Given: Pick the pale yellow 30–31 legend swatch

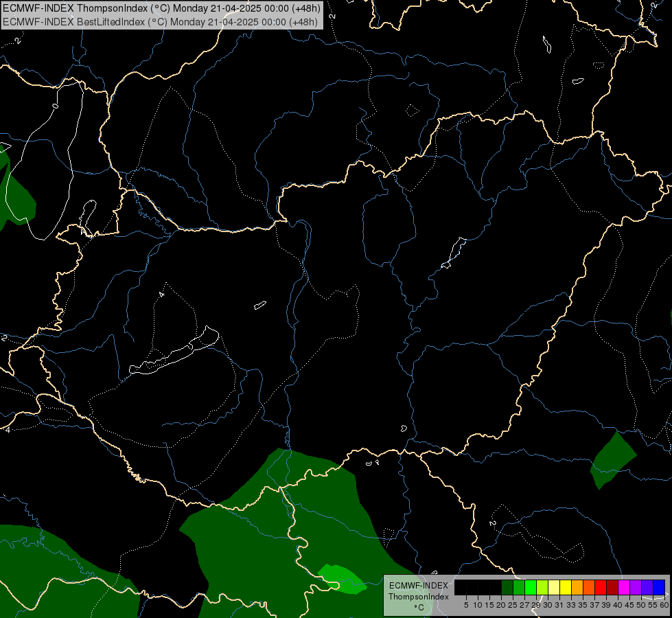Looking at the screenshot, I should [554, 587].
